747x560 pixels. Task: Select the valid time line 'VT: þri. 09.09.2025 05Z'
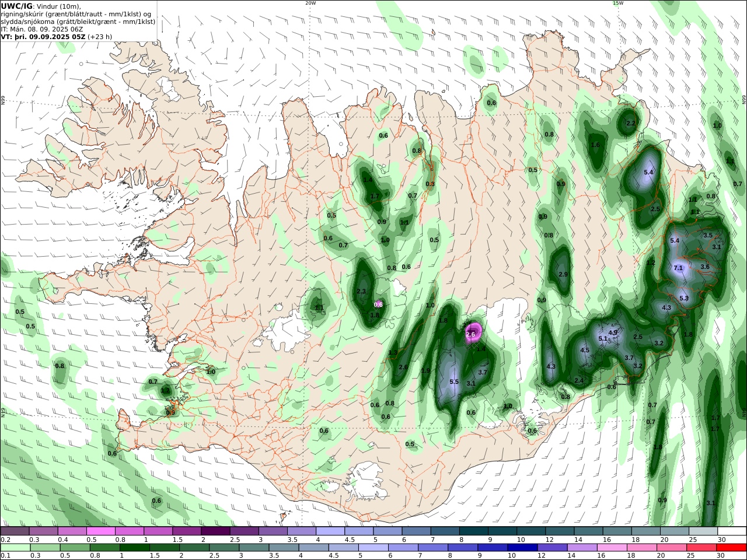[x=43, y=36]
